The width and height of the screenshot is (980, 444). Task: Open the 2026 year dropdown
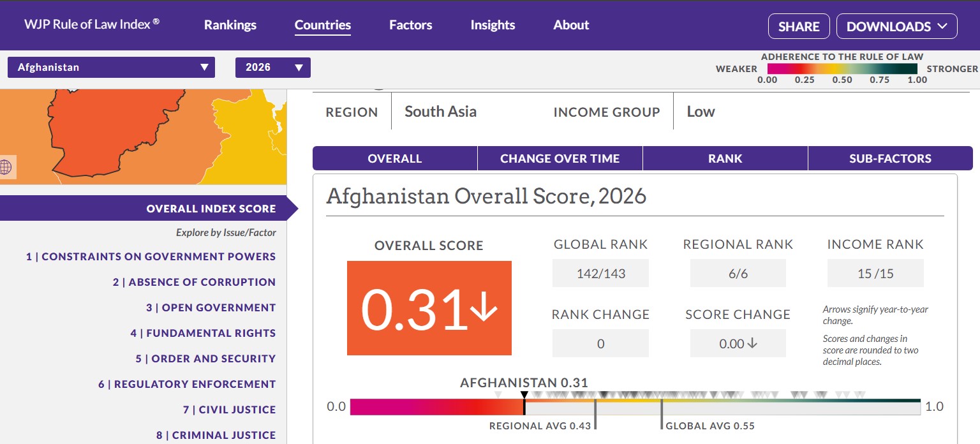click(x=273, y=67)
